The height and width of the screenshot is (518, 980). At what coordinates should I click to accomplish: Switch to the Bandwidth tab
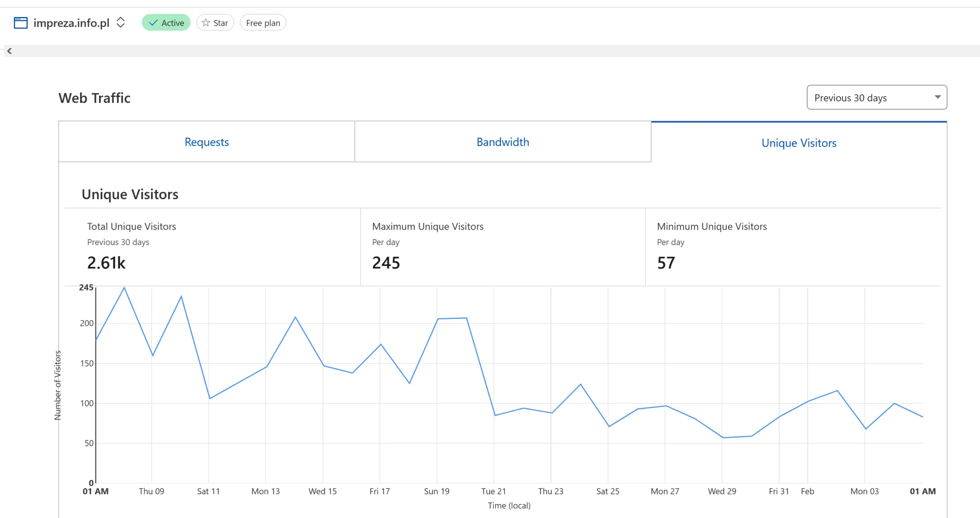(503, 142)
